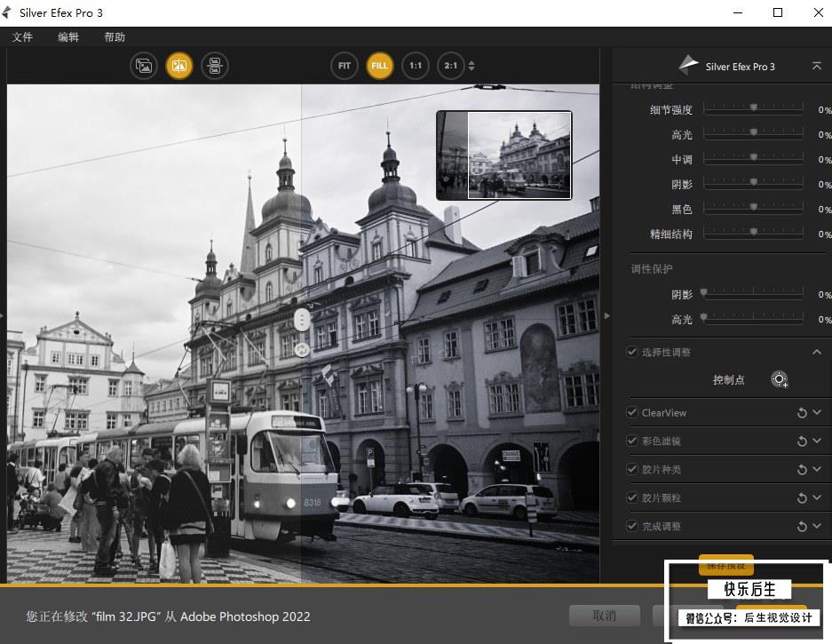Viewport: 832px width, 644px height.
Task: Click the 中调 slider
Action: (x=753, y=158)
